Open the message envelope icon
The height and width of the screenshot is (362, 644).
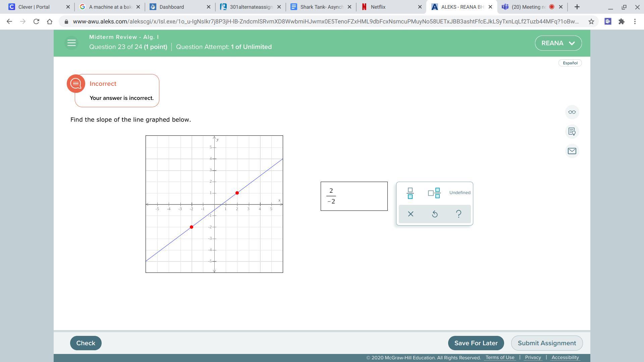click(x=572, y=151)
